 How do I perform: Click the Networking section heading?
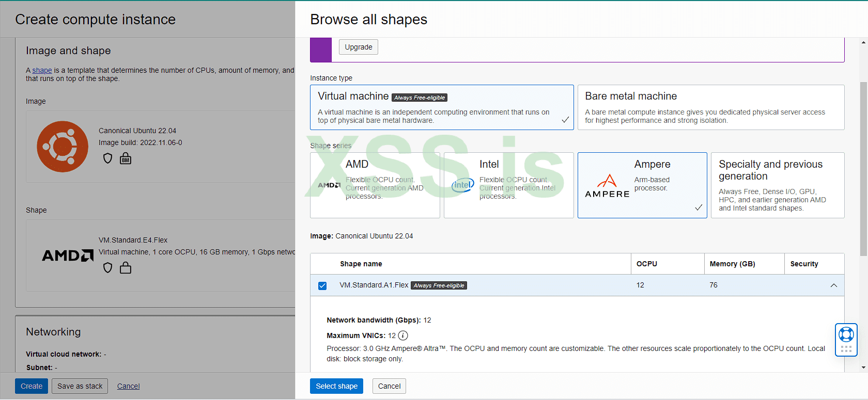pyautogui.click(x=53, y=332)
